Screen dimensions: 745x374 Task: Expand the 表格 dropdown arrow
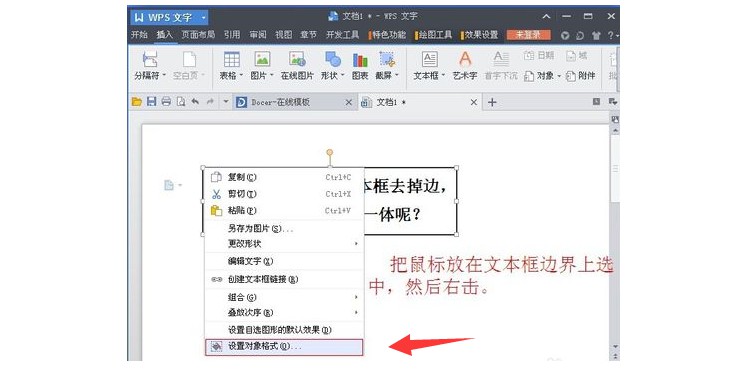point(241,76)
